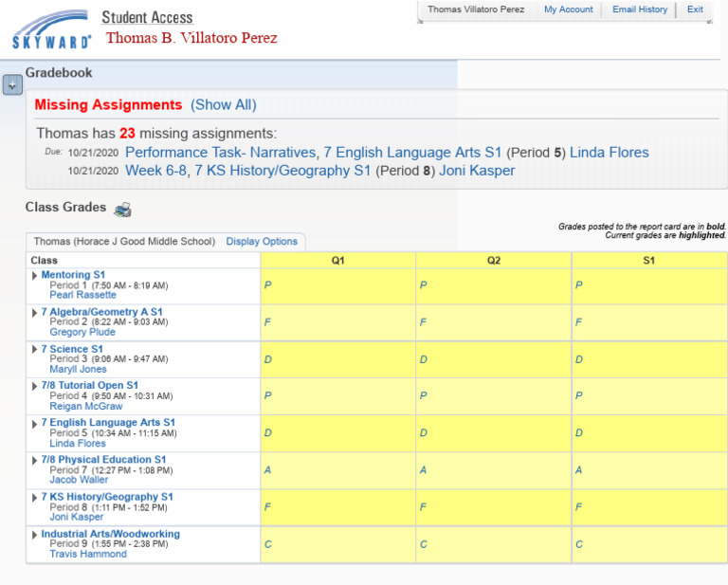
Task: Open the 7 Algebra/Geometry A S1 class link
Action: pyautogui.click(x=101, y=312)
